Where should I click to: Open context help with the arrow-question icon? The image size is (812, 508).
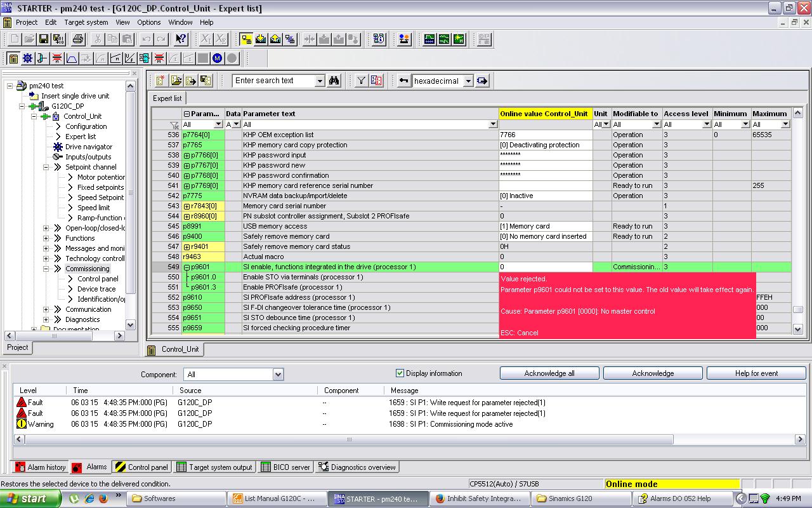tap(181, 39)
